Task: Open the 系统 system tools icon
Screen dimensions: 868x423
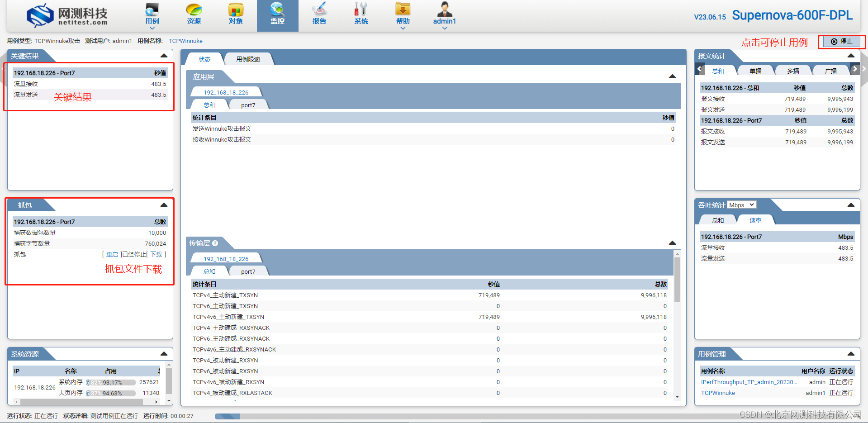Action: click(x=361, y=10)
